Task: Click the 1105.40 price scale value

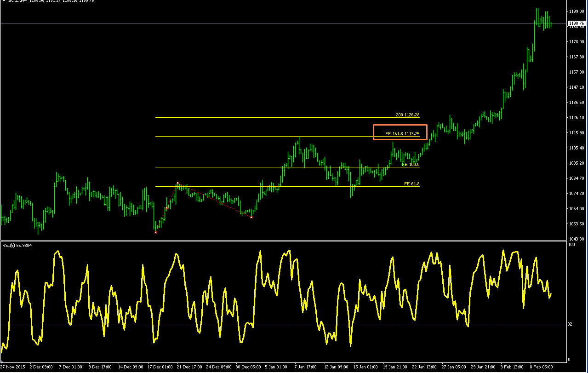Action: (576, 148)
